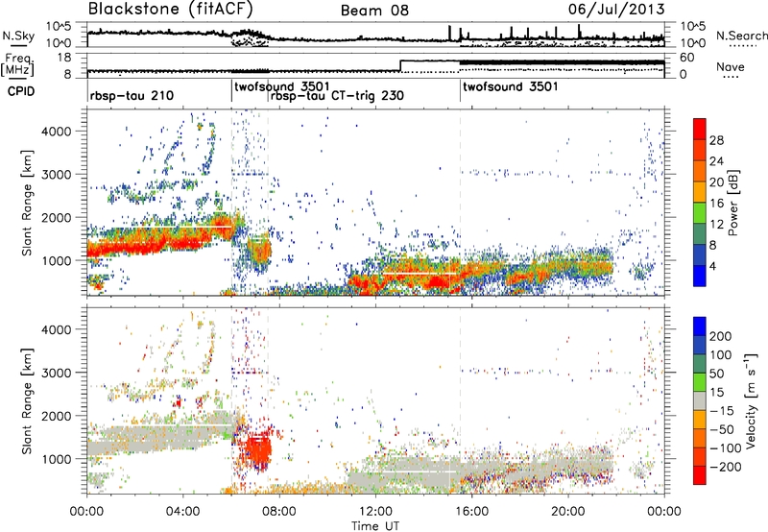Click "twofsound 3501" label beginning near 16:00

pos(511,86)
